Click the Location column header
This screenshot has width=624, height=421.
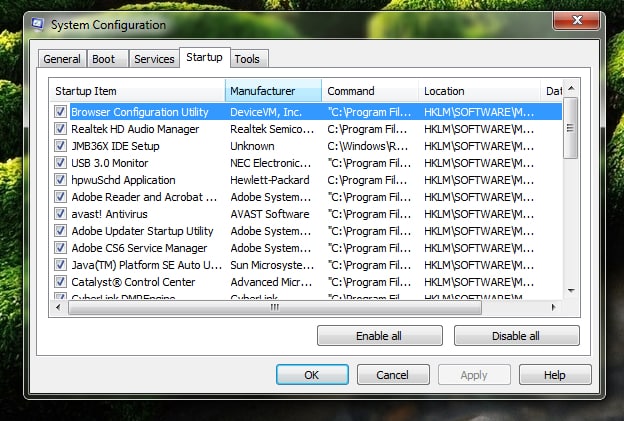478,91
